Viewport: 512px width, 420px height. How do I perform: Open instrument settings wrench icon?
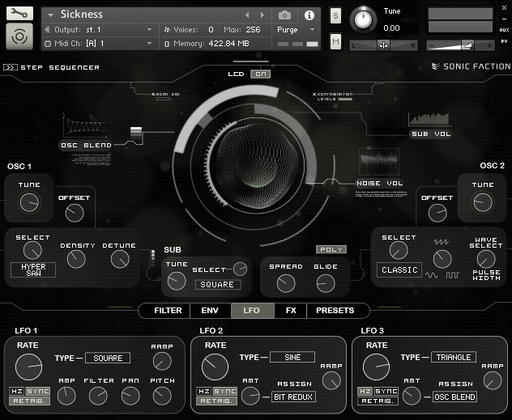pos(19,14)
